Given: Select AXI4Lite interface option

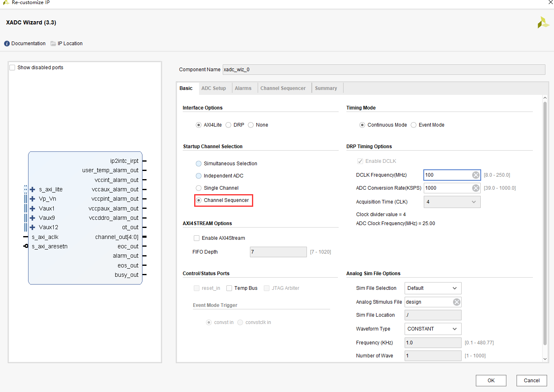Looking at the screenshot, I should pos(199,125).
